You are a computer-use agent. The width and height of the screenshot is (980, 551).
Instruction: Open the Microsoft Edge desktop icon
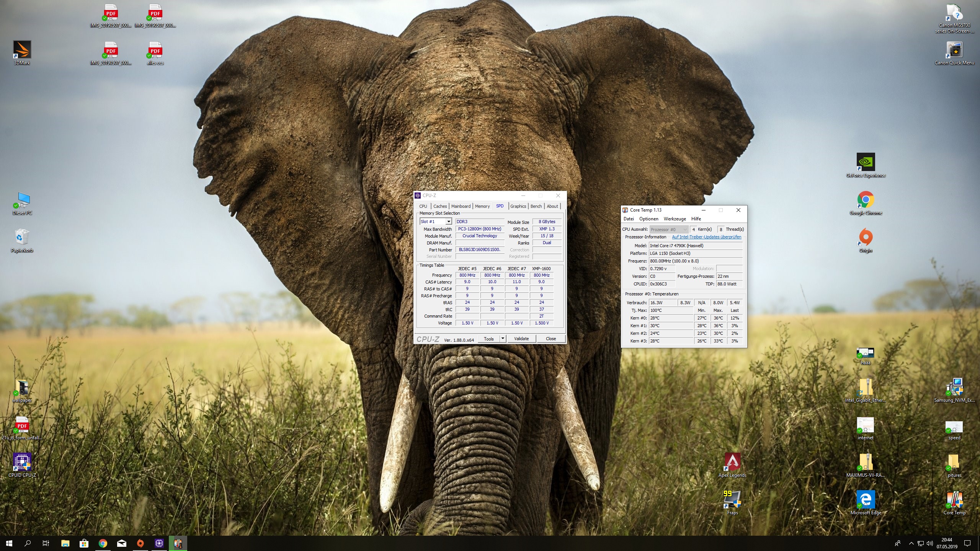coord(866,500)
